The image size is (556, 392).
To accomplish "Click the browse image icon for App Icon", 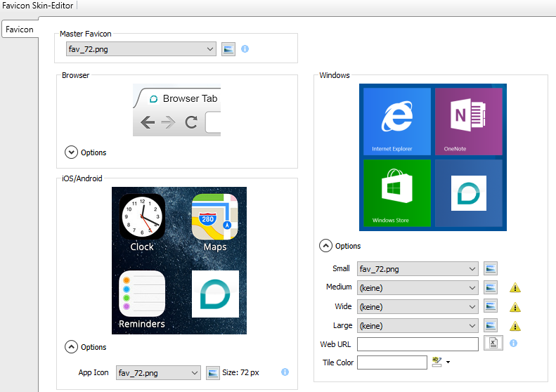I will [213, 372].
